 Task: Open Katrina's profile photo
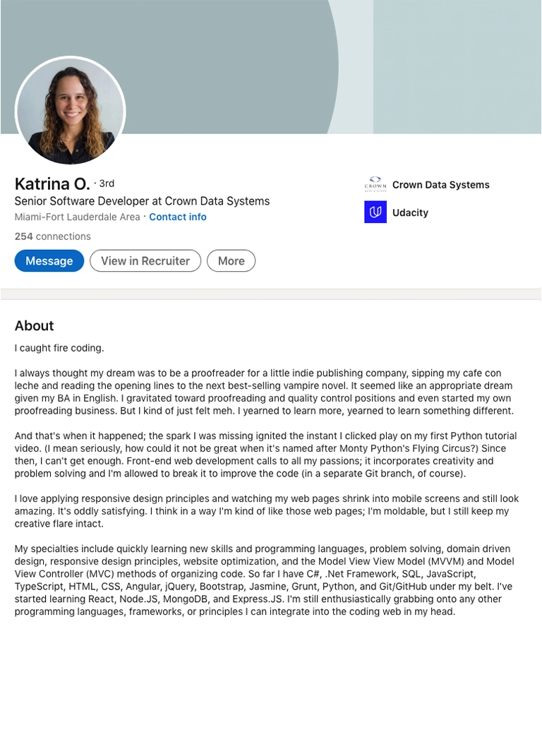click(x=70, y=112)
